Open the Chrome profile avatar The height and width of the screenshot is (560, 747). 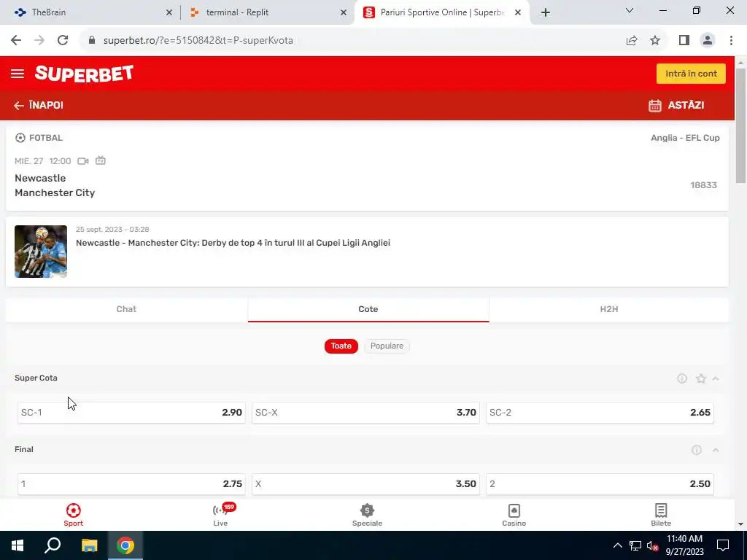click(708, 41)
